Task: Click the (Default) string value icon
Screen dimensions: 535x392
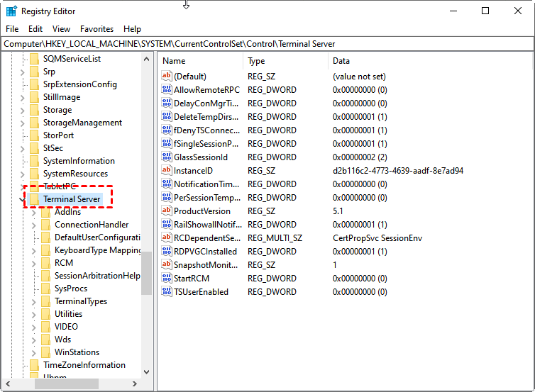Action: (167, 77)
